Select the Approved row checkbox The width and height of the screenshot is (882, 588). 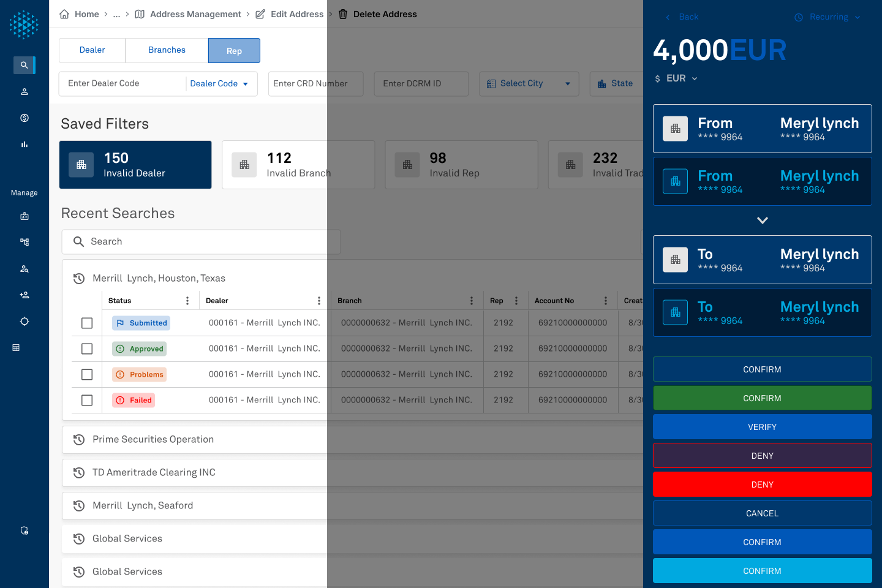point(87,349)
